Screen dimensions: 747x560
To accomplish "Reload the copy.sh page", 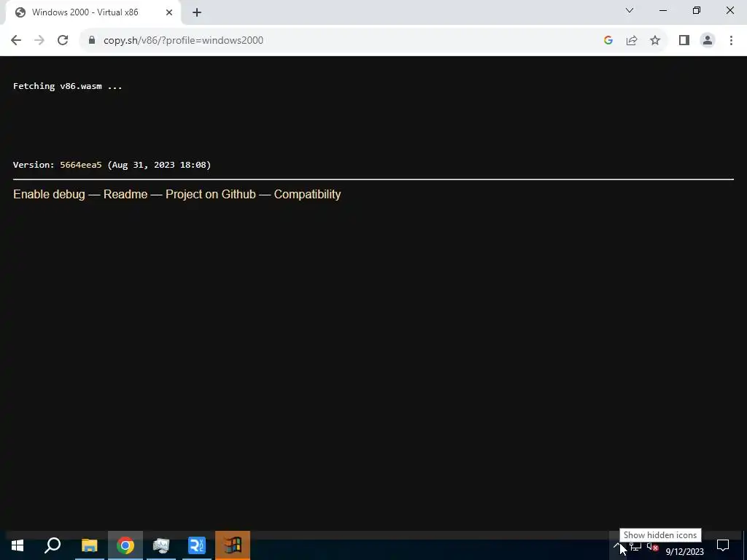I will (x=63, y=41).
